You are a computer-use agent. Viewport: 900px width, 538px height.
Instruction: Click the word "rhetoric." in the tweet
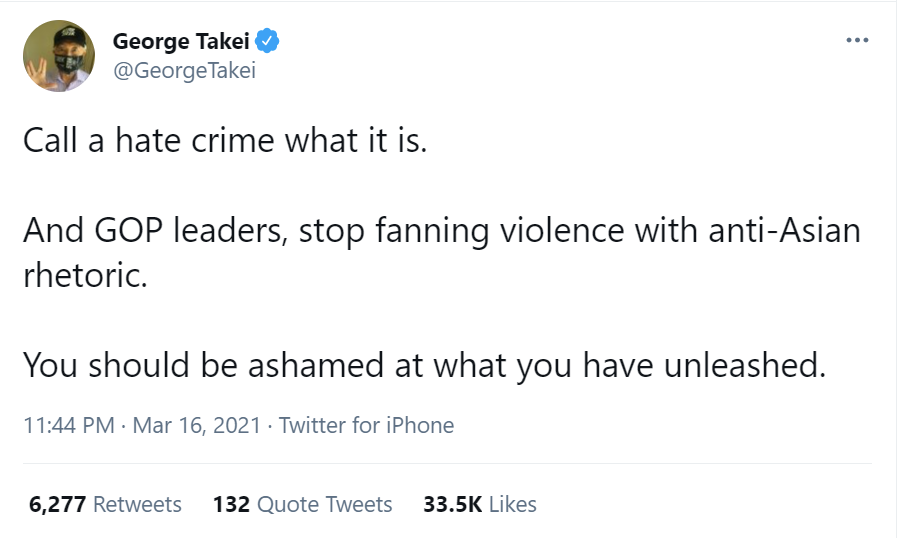pyautogui.click(x=85, y=275)
